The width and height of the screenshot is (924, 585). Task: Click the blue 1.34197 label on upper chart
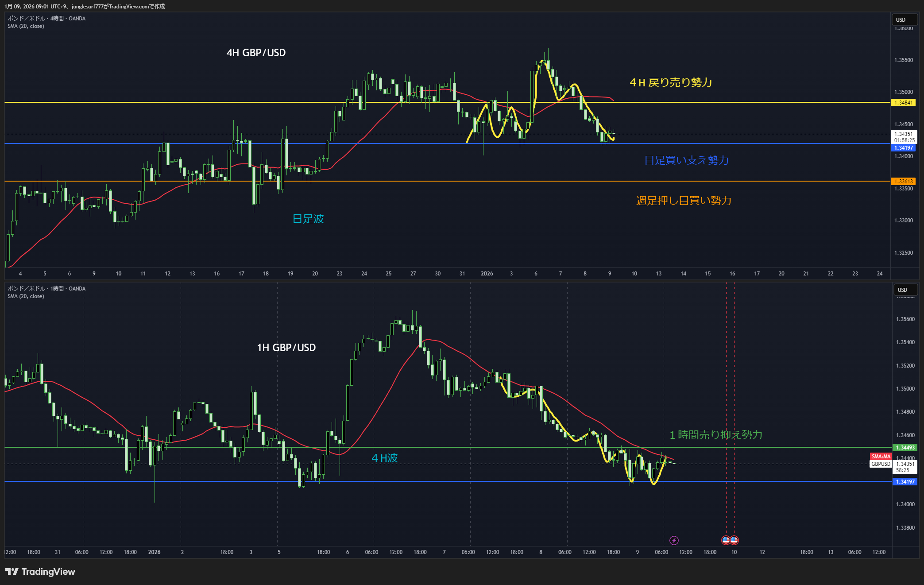point(903,148)
